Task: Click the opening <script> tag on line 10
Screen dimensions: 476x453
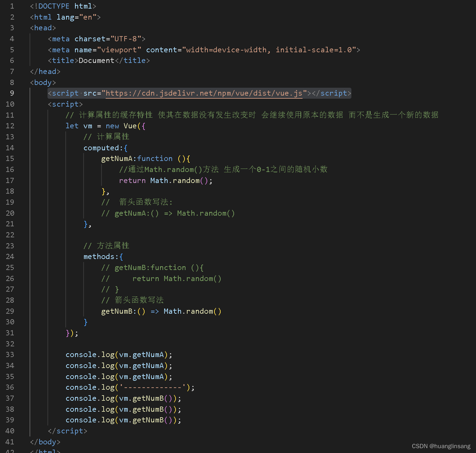Action: click(65, 104)
